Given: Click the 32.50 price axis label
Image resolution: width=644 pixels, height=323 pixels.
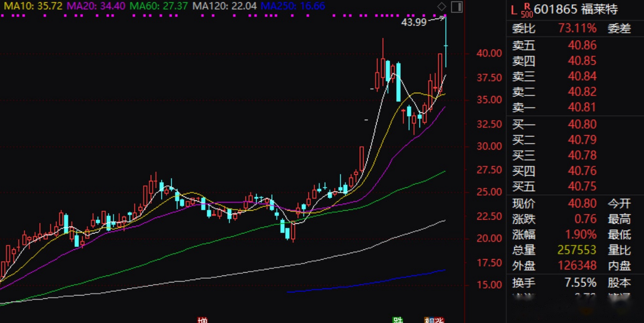Looking at the screenshot, I should pos(489,124).
